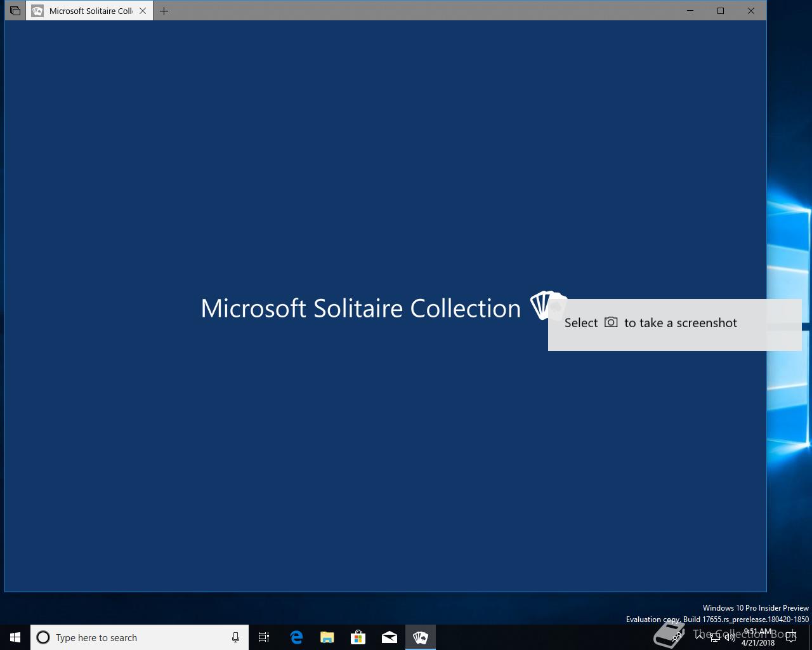This screenshot has height=650, width=812.
Task: Minimize the Solitaire window
Action: click(x=690, y=11)
